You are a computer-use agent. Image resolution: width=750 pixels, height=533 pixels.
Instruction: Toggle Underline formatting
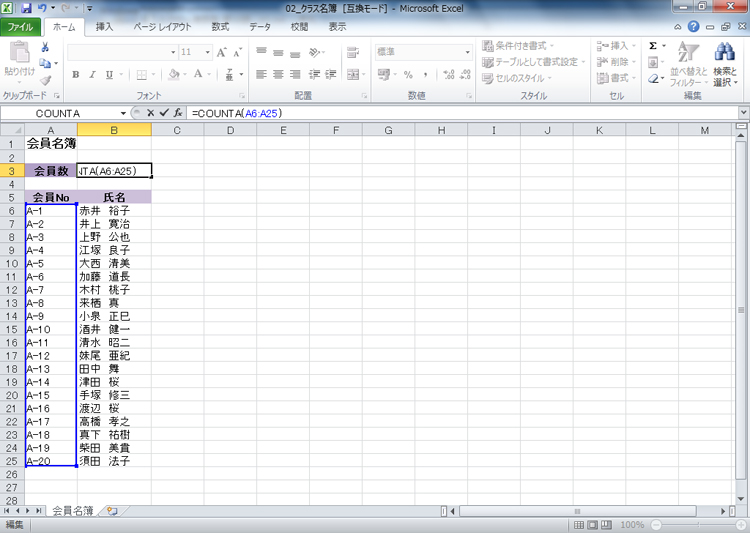tap(109, 75)
